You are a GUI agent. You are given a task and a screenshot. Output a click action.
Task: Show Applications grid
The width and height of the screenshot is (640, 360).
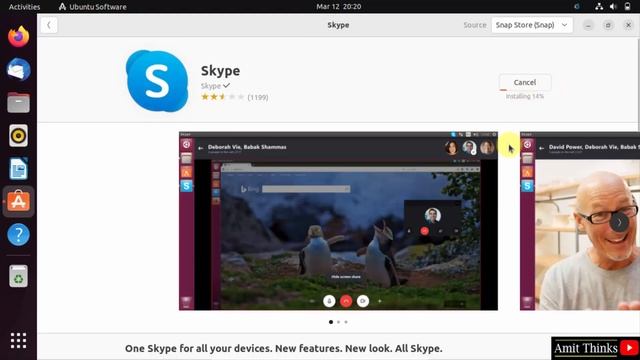pos(18,340)
